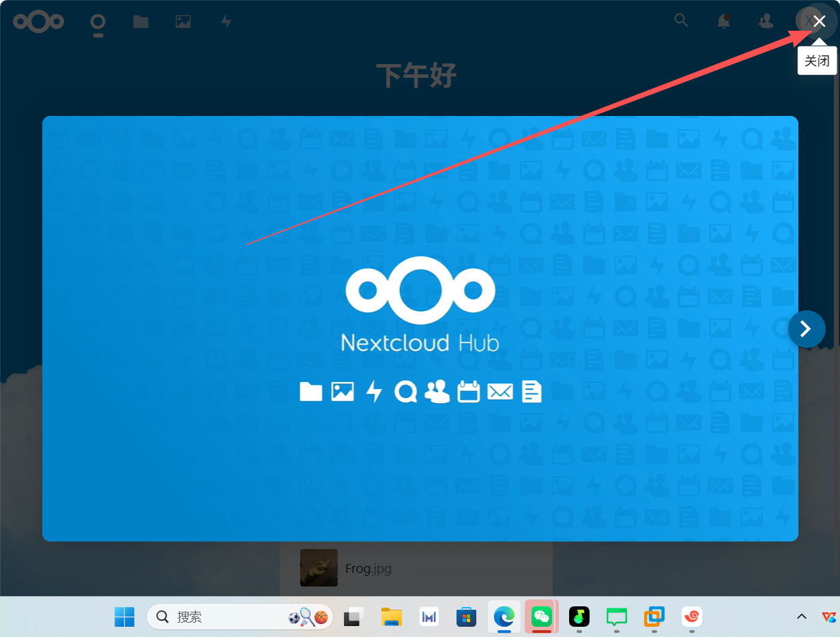The width and height of the screenshot is (840, 637).
Task: Open the Nextcloud logo home link
Action: tap(38, 22)
